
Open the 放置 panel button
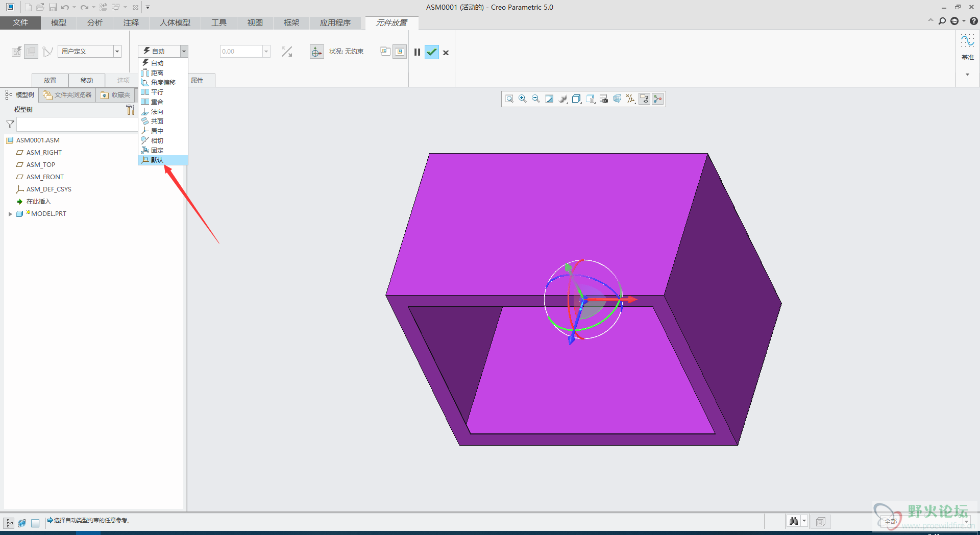click(50, 81)
